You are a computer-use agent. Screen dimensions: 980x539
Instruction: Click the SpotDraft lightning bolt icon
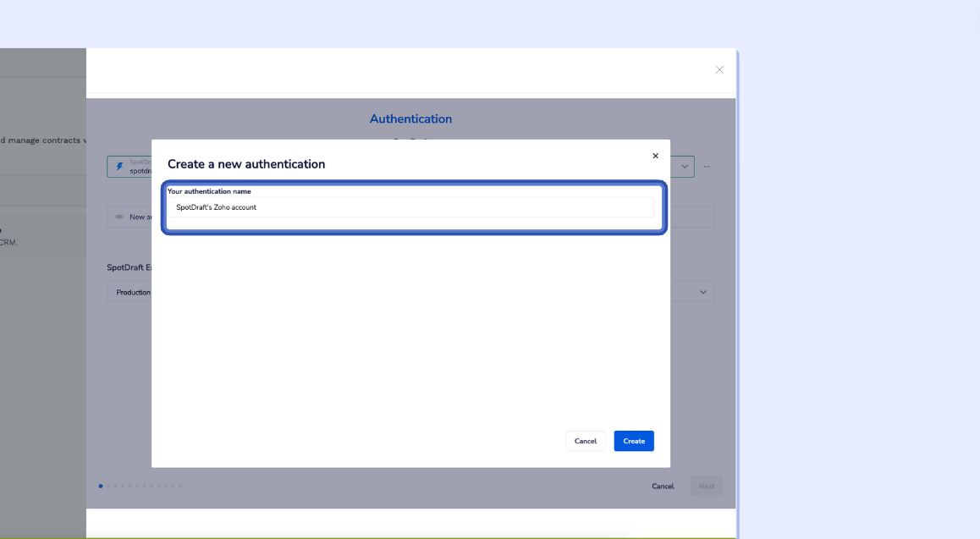pos(119,167)
